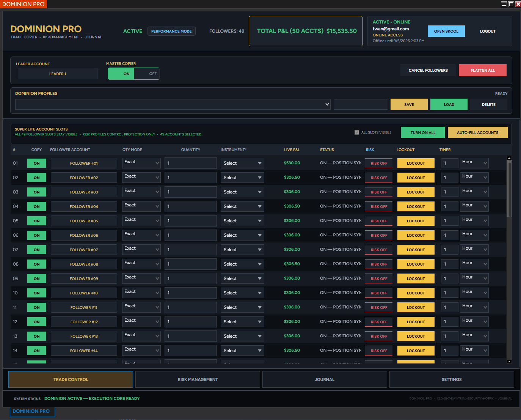Click Risk Off for Follower #11

(x=379, y=307)
